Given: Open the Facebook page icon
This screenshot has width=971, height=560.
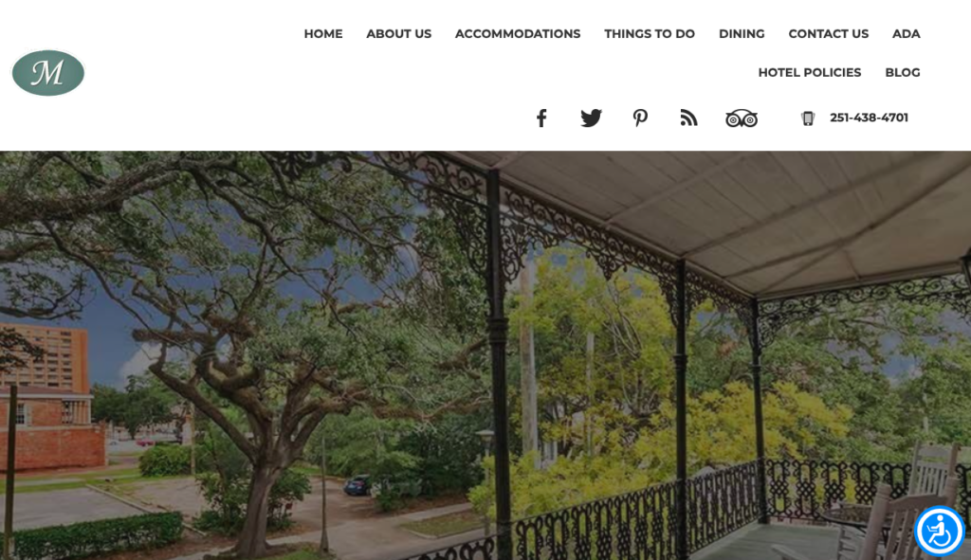Looking at the screenshot, I should 541,118.
